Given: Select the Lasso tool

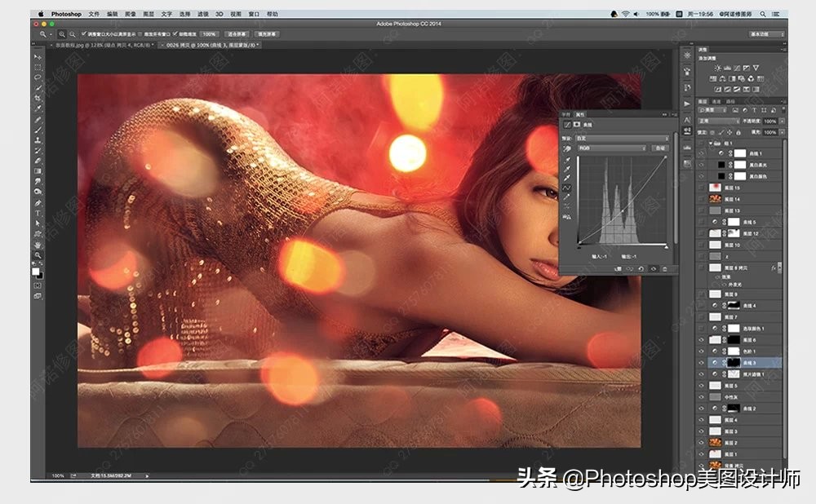Looking at the screenshot, I should (x=38, y=77).
